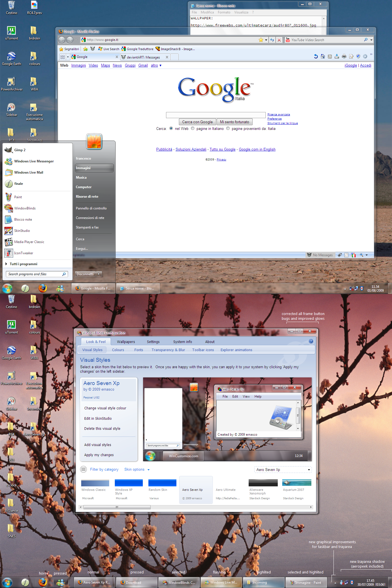Open the Google.com in English link

click(257, 150)
